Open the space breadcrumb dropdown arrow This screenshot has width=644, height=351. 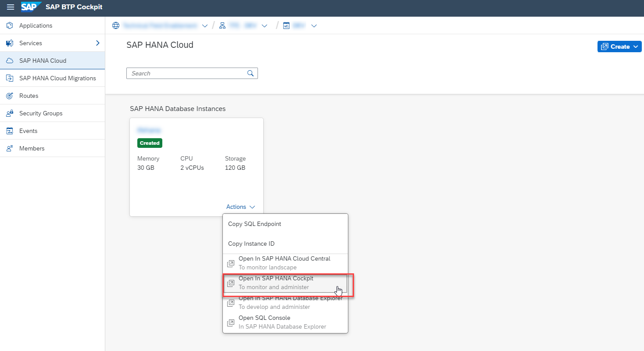(314, 26)
